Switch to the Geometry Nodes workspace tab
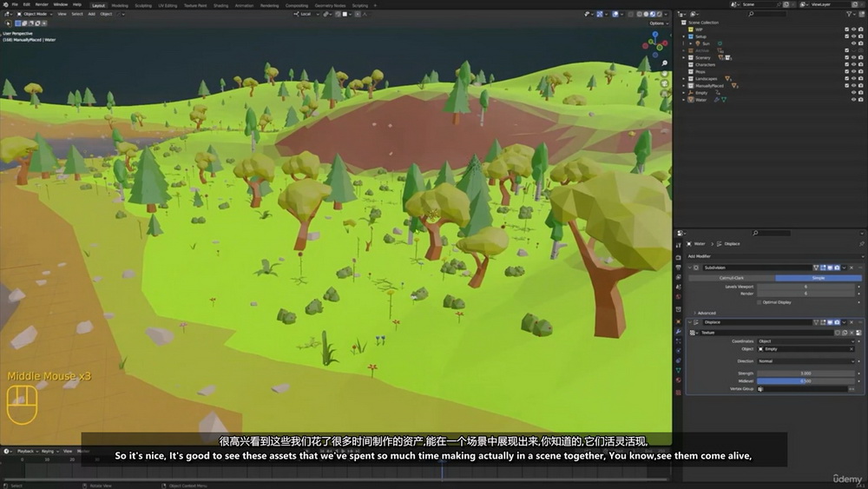 tap(330, 5)
